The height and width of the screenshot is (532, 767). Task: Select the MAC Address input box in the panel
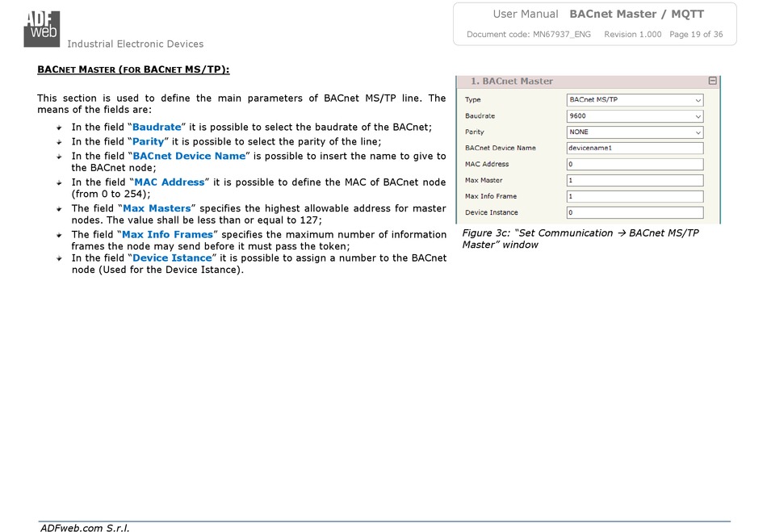635,165
